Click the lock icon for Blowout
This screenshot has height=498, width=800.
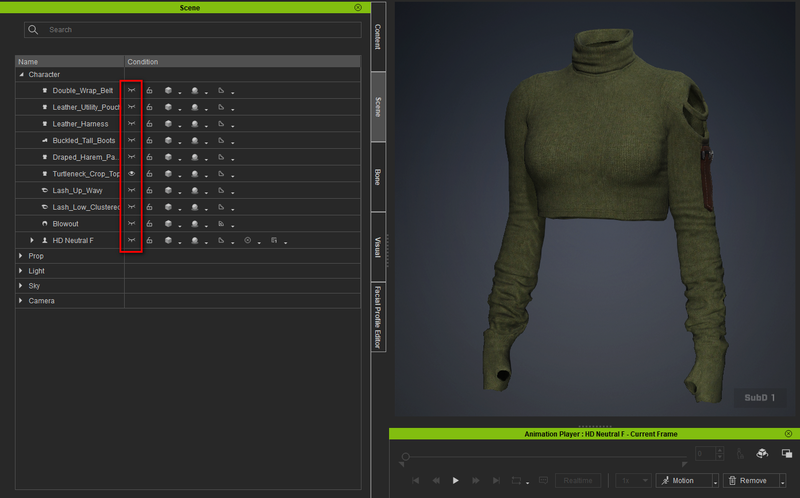pyautogui.click(x=149, y=224)
